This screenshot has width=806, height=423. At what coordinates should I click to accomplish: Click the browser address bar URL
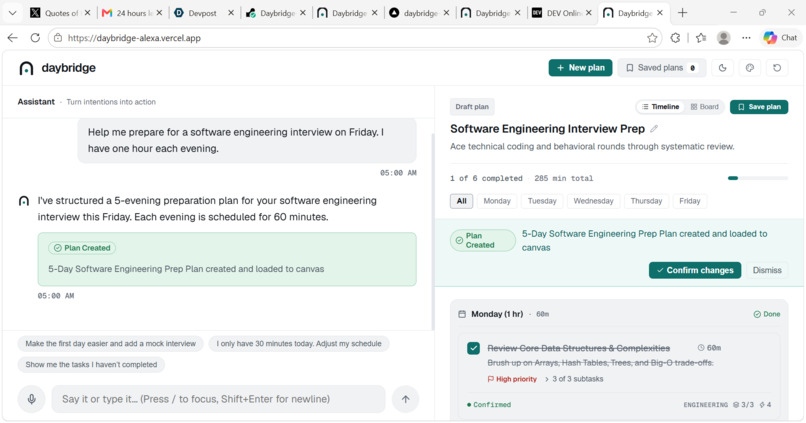tap(134, 38)
